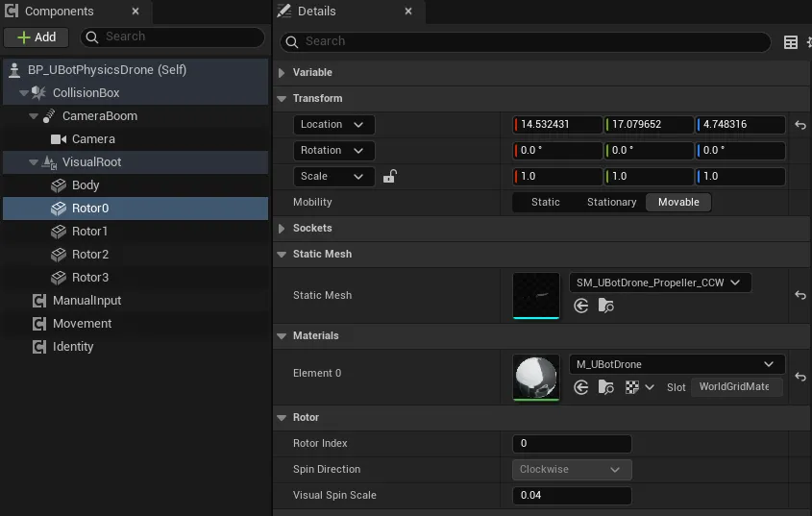This screenshot has width=812, height=516.
Task: Browse to Element 0 material in Content Browser
Action: coord(606,387)
